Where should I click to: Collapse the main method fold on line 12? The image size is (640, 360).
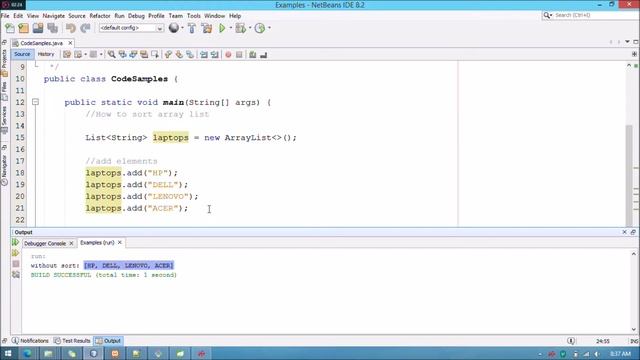pos(36,102)
